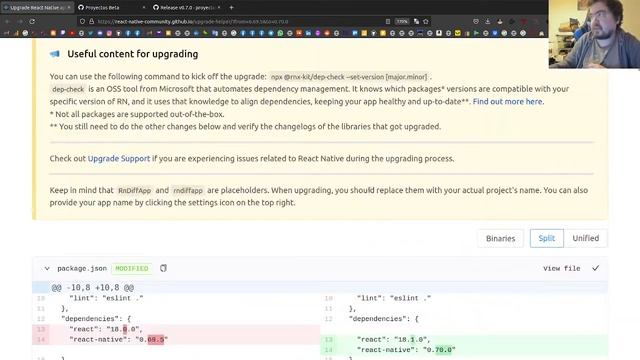Viewport: 640px width, 360px height.
Task: Click the package.json file name
Action: click(x=82, y=269)
